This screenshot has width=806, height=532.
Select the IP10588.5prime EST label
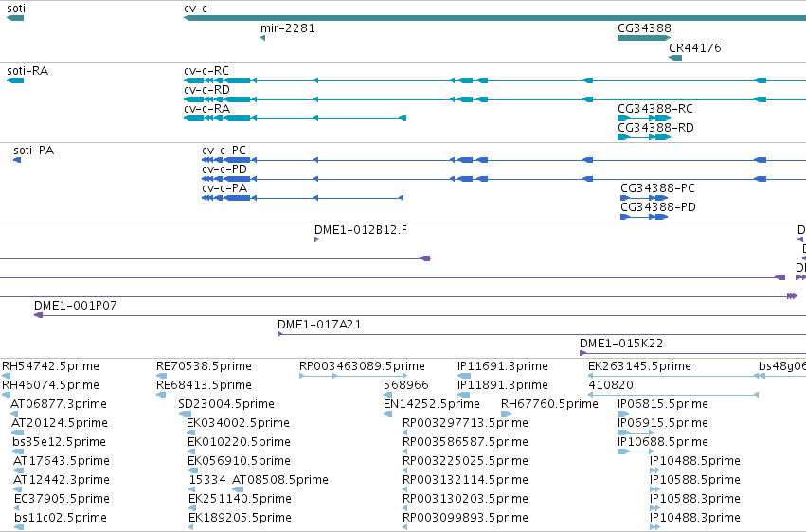tap(695, 481)
